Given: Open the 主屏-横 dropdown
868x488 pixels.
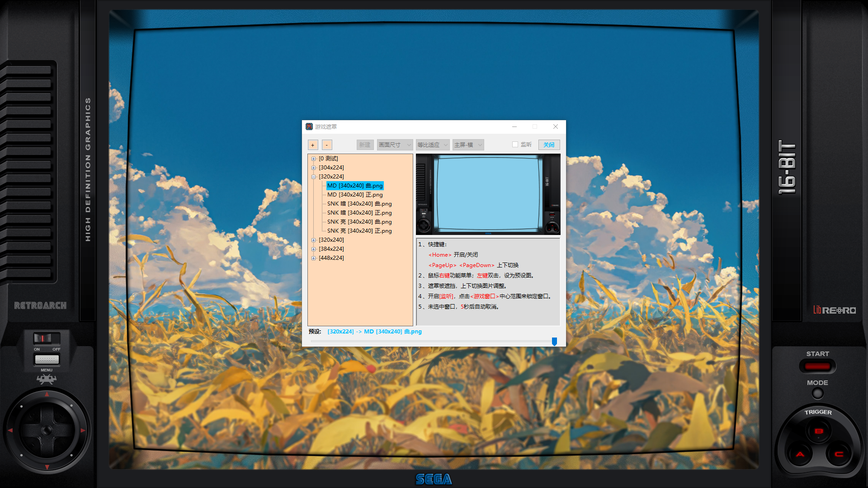Looking at the screenshot, I should pyautogui.click(x=468, y=145).
